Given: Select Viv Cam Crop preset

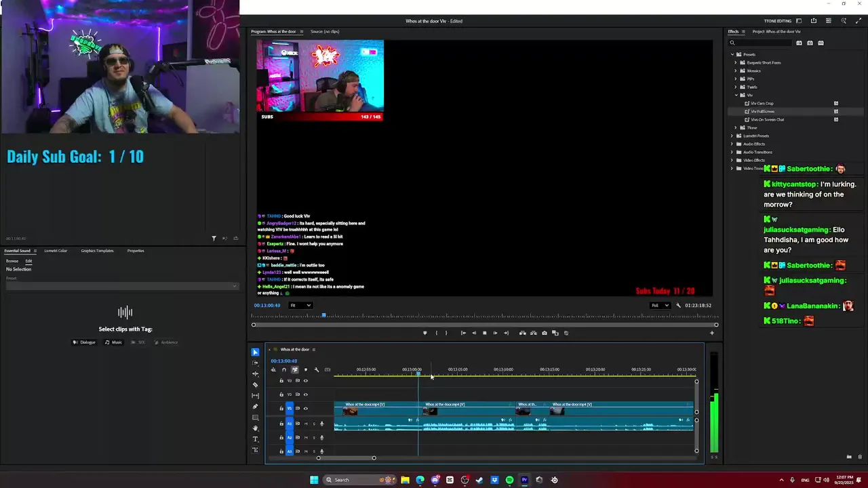Looking at the screenshot, I should (x=762, y=103).
